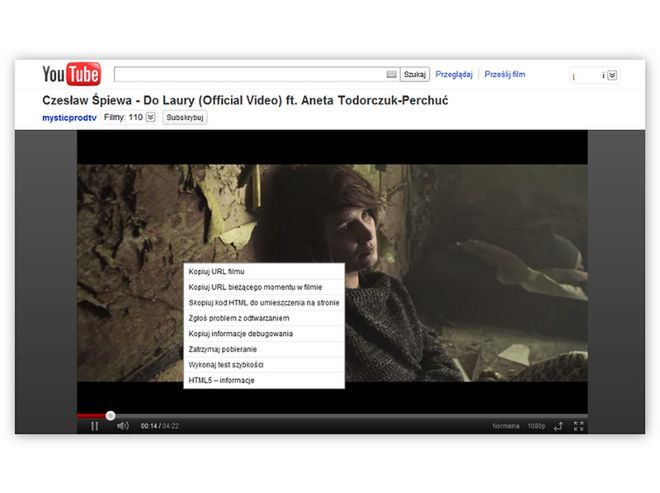Screen dimensions: 660x493
Task: Select Kopiuj URL filmu
Action: point(264,272)
